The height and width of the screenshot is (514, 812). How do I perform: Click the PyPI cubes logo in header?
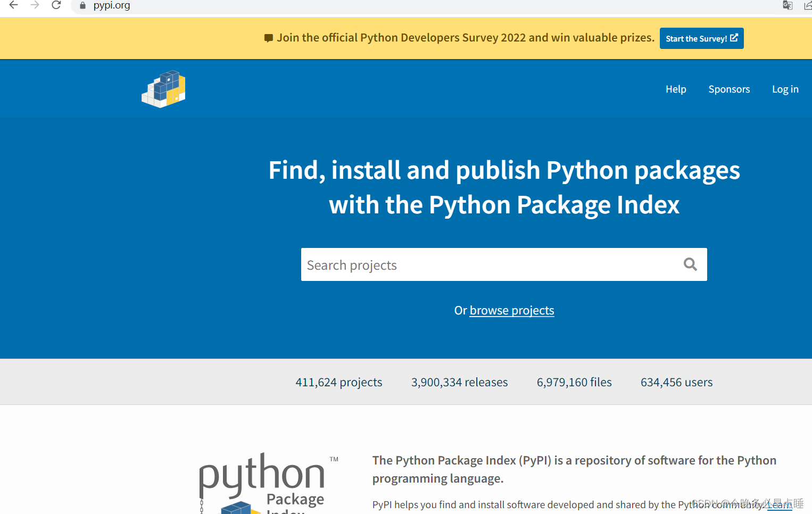pyautogui.click(x=163, y=89)
